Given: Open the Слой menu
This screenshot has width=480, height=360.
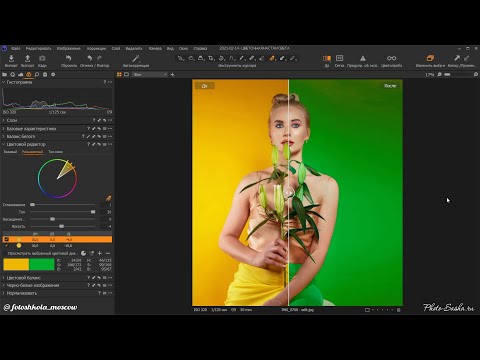Looking at the screenshot, I should [x=116, y=49].
